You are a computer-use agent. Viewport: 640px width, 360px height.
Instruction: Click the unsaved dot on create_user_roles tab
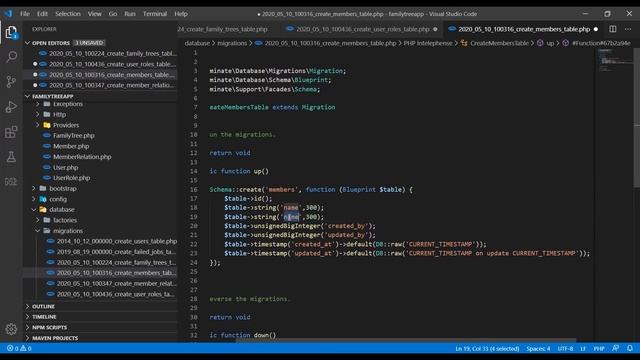point(435,29)
